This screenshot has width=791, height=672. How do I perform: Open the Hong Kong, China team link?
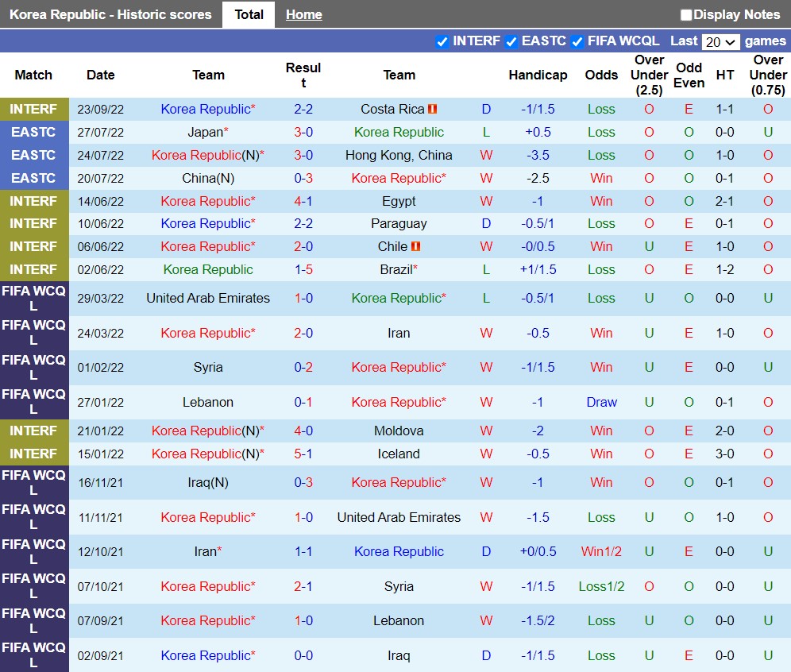point(399,156)
